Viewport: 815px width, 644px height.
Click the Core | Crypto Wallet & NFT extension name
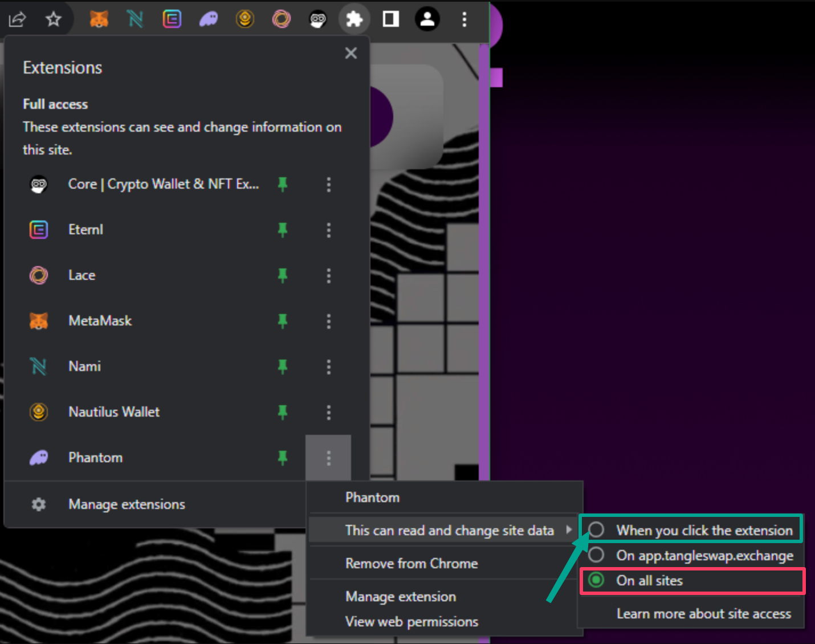coord(163,184)
